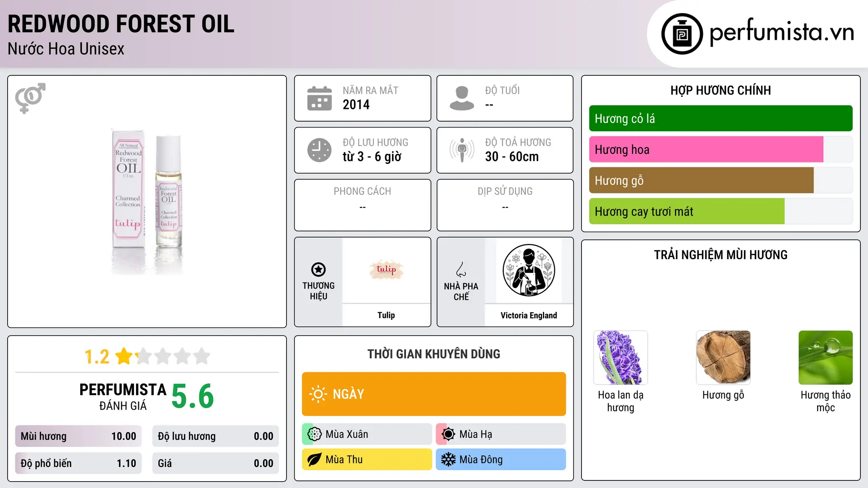868x488 pixels.
Task: Open the Tulip brand name link
Action: click(386, 315)
